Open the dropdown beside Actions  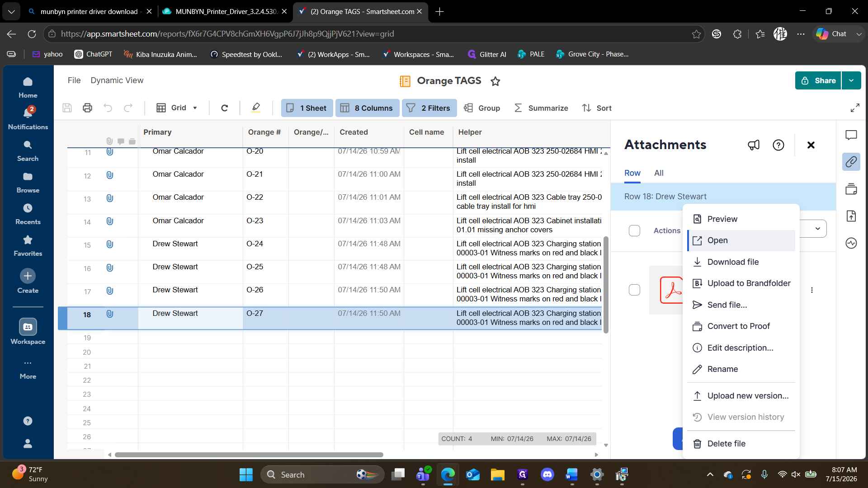(817, 229)
